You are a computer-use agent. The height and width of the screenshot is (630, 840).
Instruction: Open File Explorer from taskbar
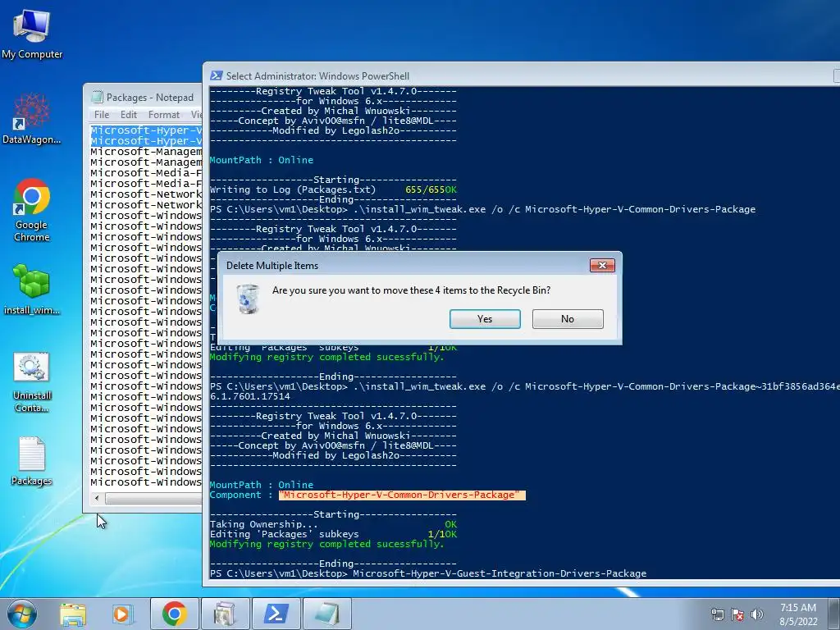point(73,614)
